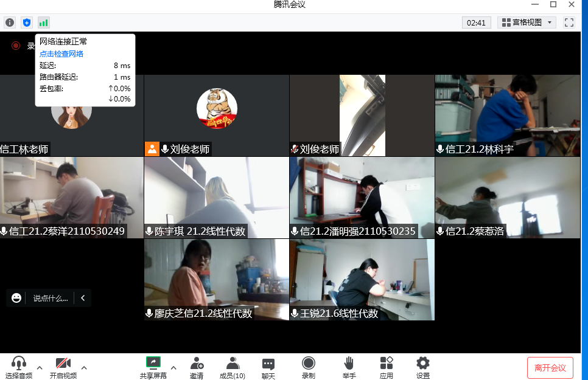Select 廖庆芝信21.2线性代数 video tile
This screenshot has width=588, height=380.
pyautogui.click(x=217, y=280)
